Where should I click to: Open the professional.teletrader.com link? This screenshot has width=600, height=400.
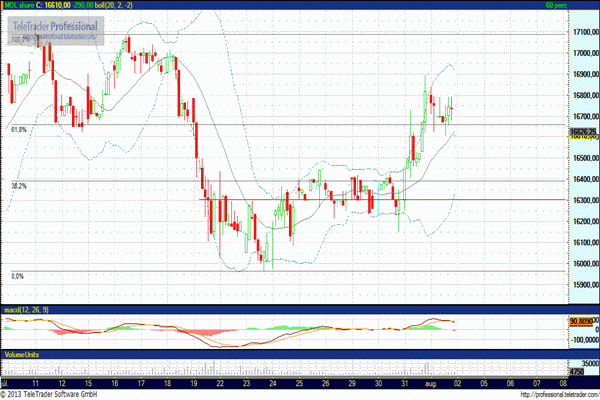click(543, 394)
